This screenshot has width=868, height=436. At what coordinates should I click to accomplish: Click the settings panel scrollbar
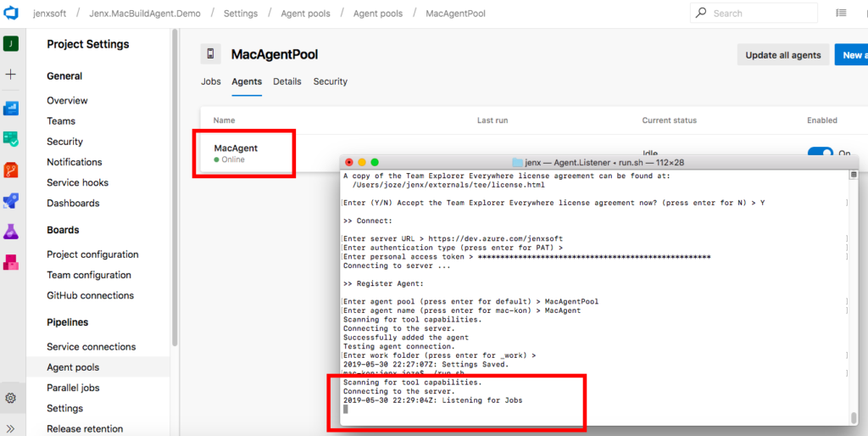coord(175,188)
